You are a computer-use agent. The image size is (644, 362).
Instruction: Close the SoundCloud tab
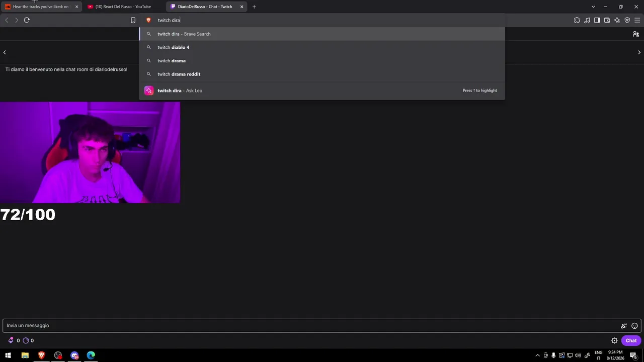76,7
